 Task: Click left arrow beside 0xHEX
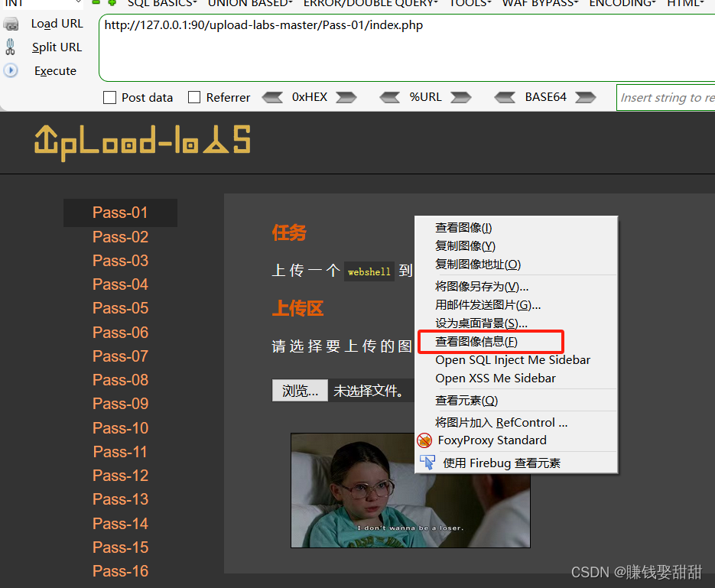[x=273, y=97]
